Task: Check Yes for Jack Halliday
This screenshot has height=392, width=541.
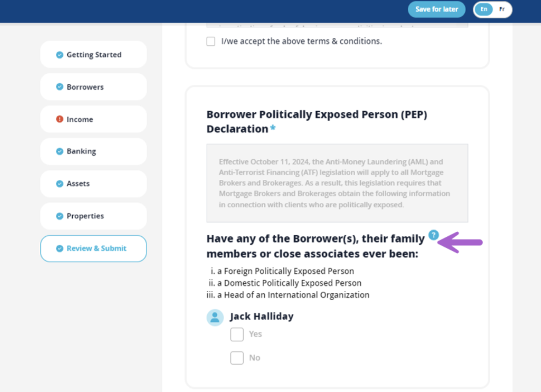Action: [x=237, y=334]
